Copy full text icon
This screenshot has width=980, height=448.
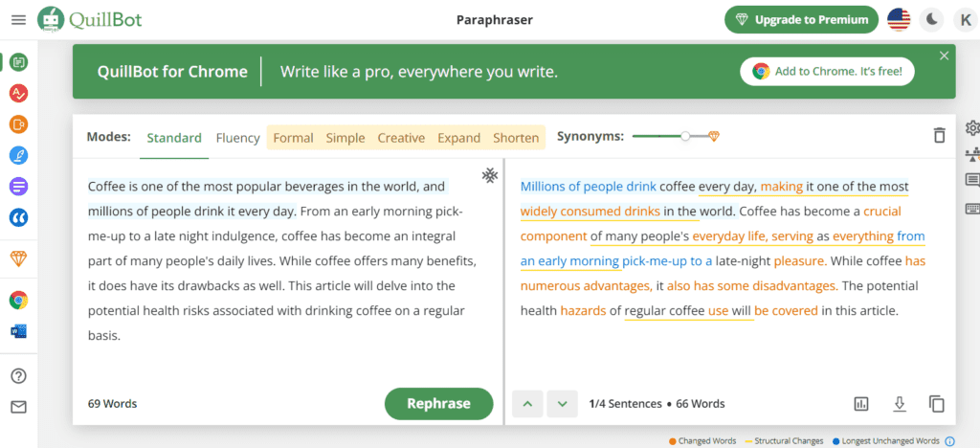936,404
